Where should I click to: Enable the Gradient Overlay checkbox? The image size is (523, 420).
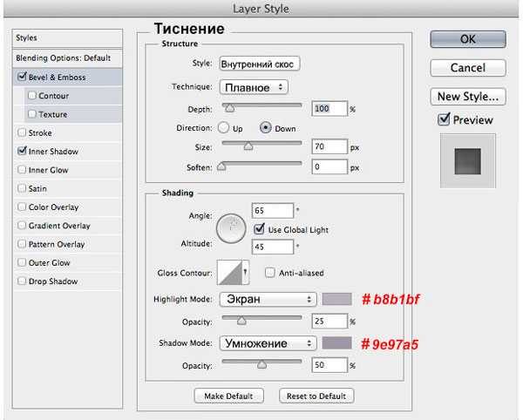[22, 226]
